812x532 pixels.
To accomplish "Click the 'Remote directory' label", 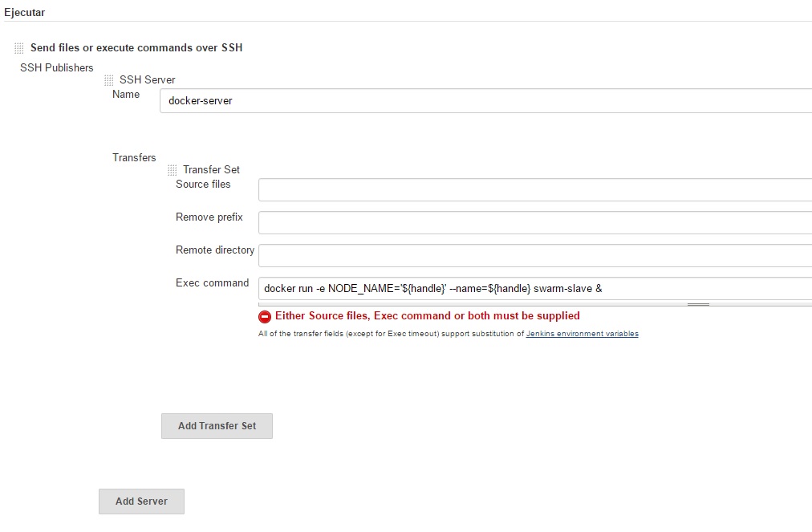I will click(x=215, y=250).
